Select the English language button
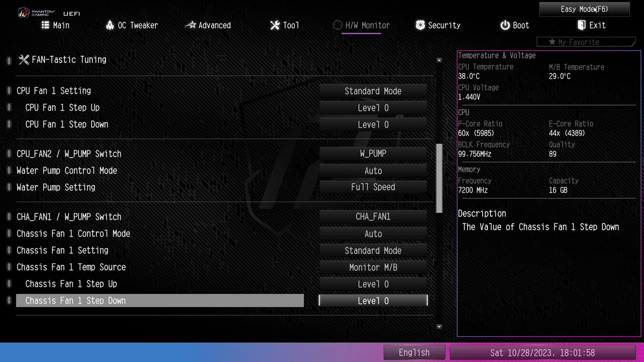This screenshot has width=644, height=362. coord(414,353)
